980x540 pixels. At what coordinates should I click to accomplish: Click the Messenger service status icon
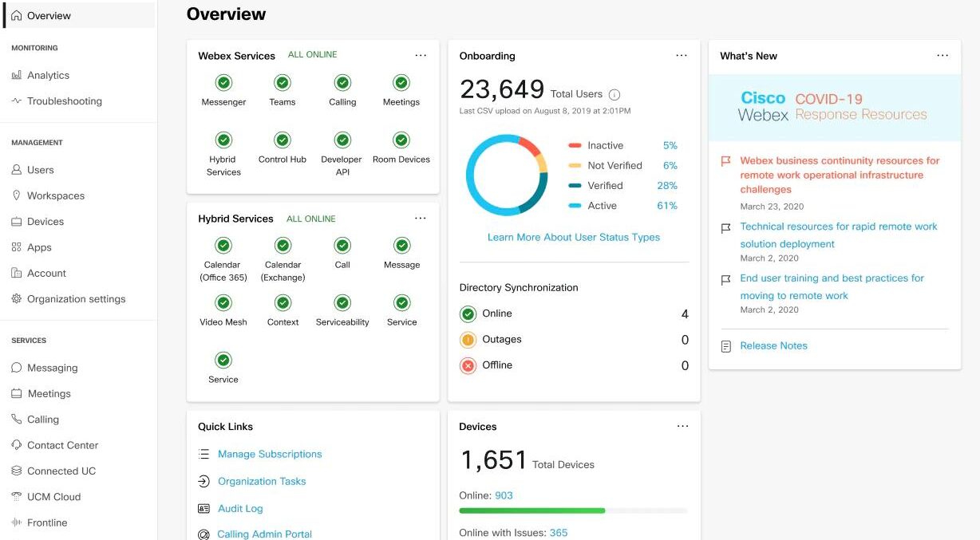[223, 83]
